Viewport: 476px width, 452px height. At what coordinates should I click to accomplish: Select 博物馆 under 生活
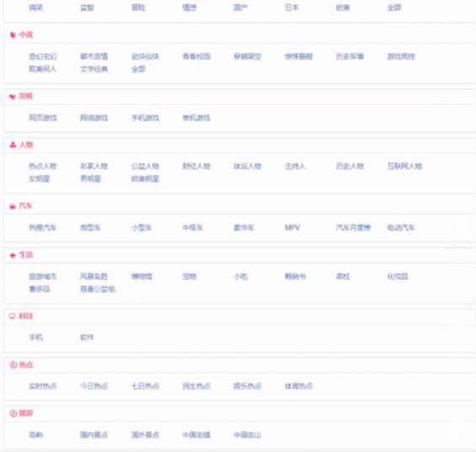click(142, 276)
